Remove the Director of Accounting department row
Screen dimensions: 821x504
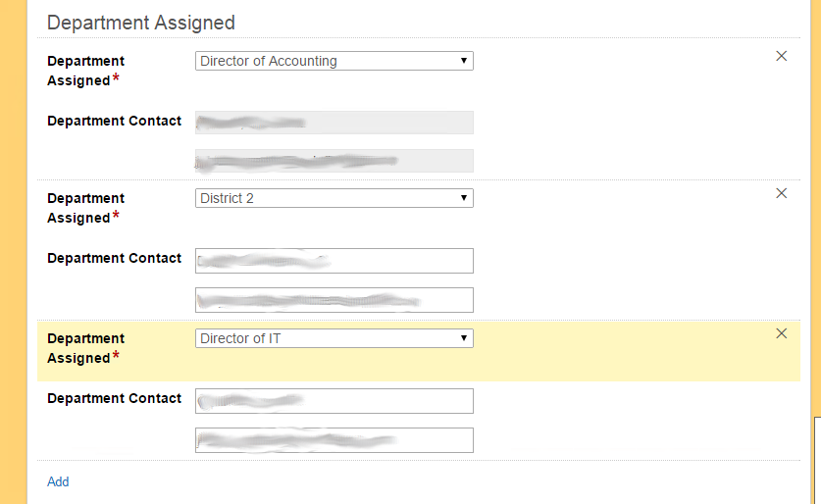(782, 56)
